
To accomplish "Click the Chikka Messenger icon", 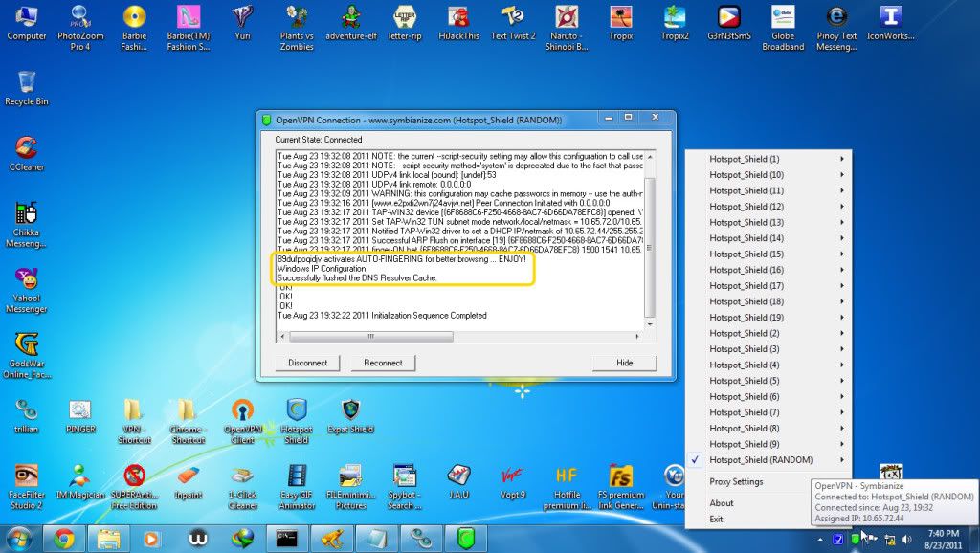I will 26,224.
